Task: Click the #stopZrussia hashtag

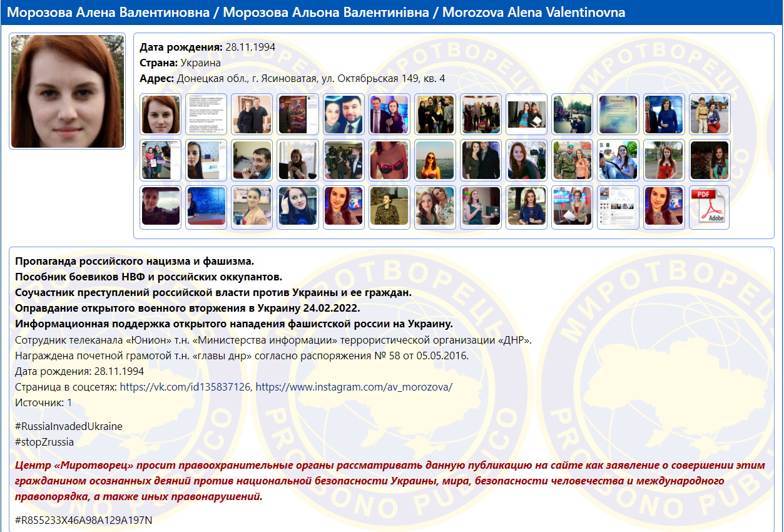Action: (44, 442)
